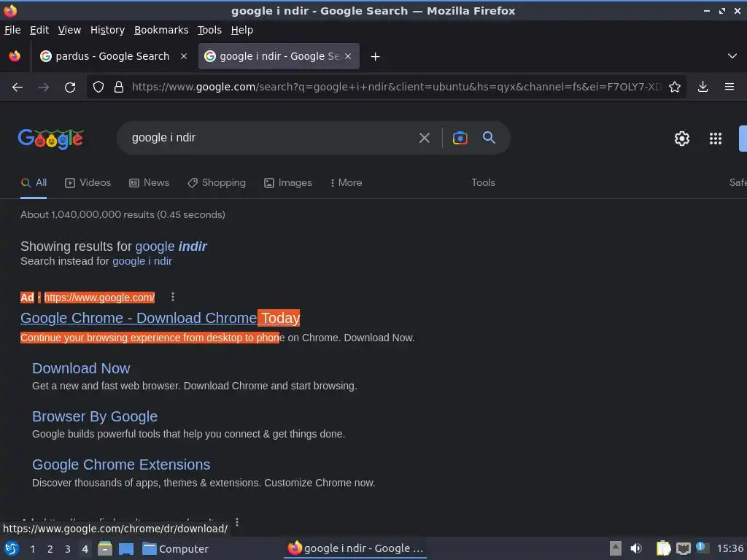Open the Browser By Google sitelink
The height and width of the screenshot is (560, 747).
coord(95,416)
